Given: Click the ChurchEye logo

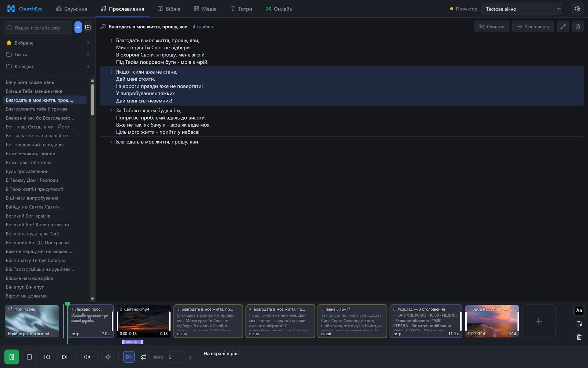Looking at the screenshot, I should pyautogui.click(x=25, y=9).
